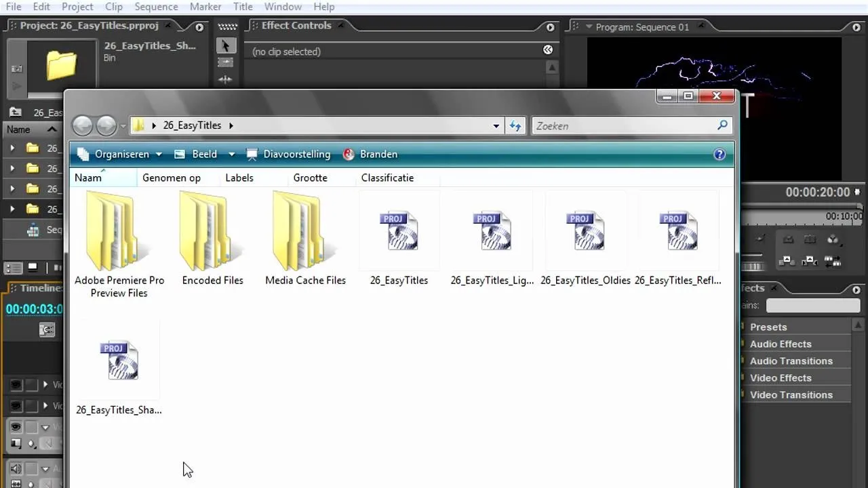The width and height of the screenshot is (868, 488).
Task: Sort files by Grootte column
Action: tap(311, 178)
